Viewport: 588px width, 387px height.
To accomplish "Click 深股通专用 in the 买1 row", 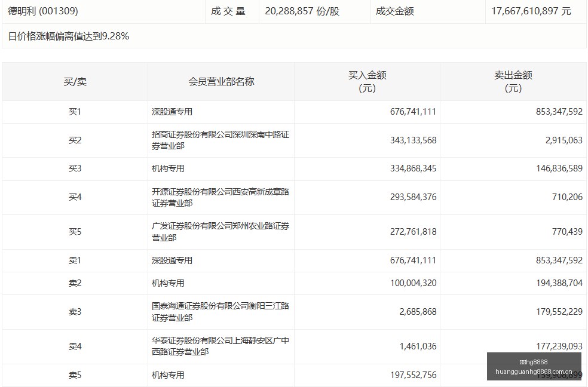I will (171, 112).
